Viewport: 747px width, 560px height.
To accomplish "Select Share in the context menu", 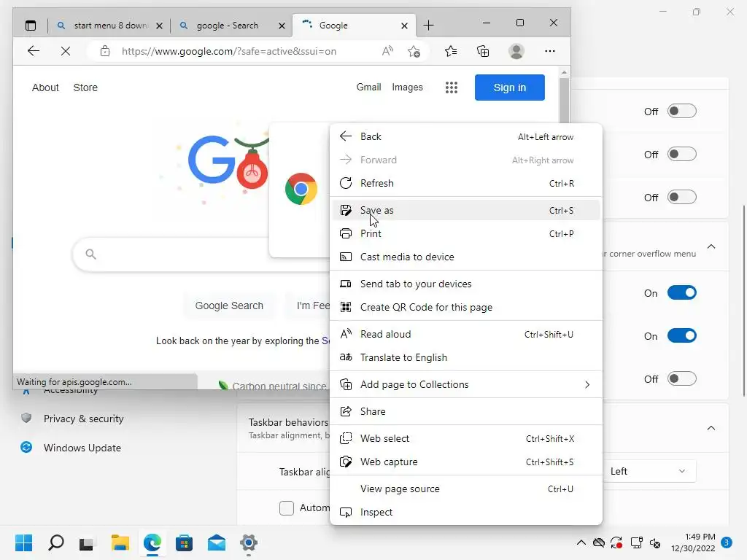I will pyautogui.click(x=466, y=411).
